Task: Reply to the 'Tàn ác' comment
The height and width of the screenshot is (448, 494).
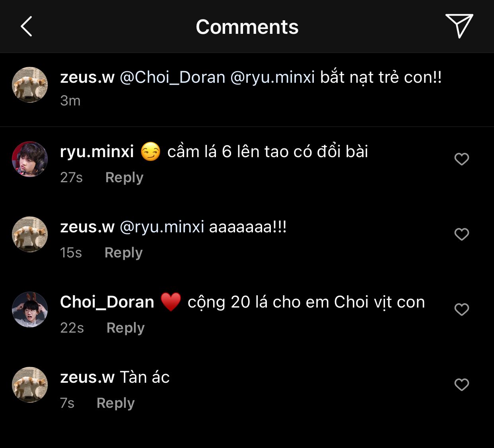Action: [115, 403]
